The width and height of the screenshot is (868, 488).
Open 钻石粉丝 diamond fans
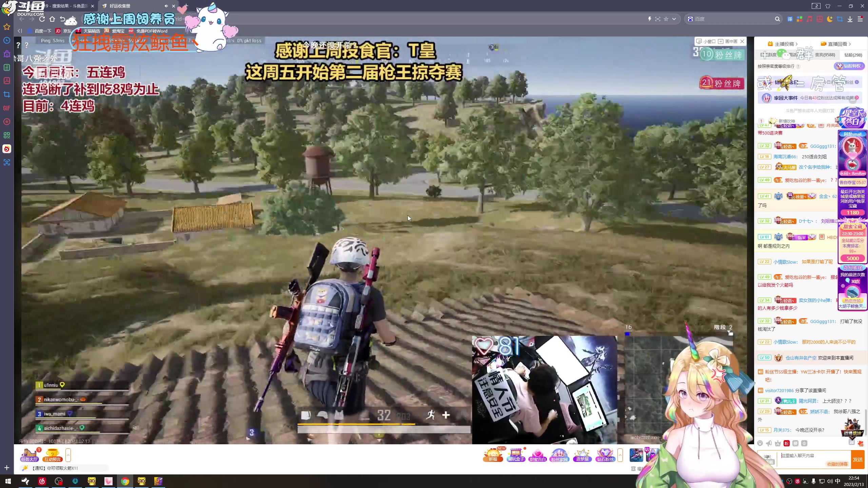pos(605,455)
